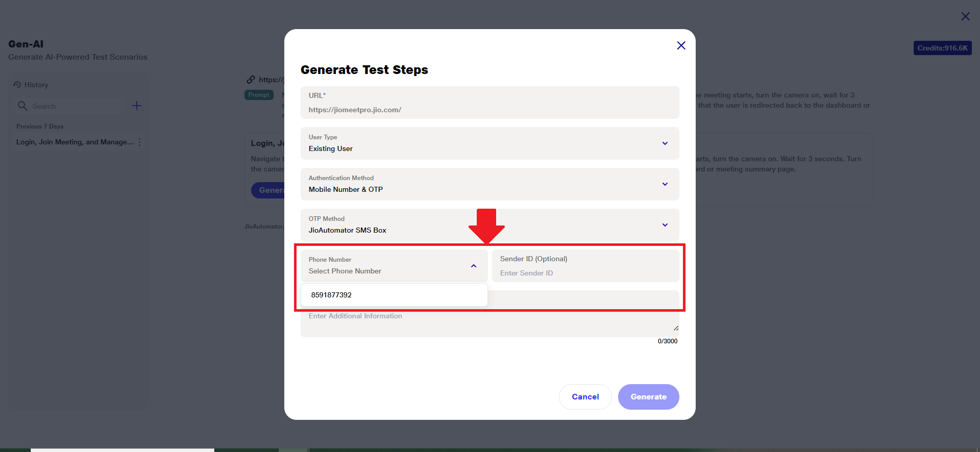Click the link icon beside URL
This screenshot has width=980, height=452.
[251, 80]
